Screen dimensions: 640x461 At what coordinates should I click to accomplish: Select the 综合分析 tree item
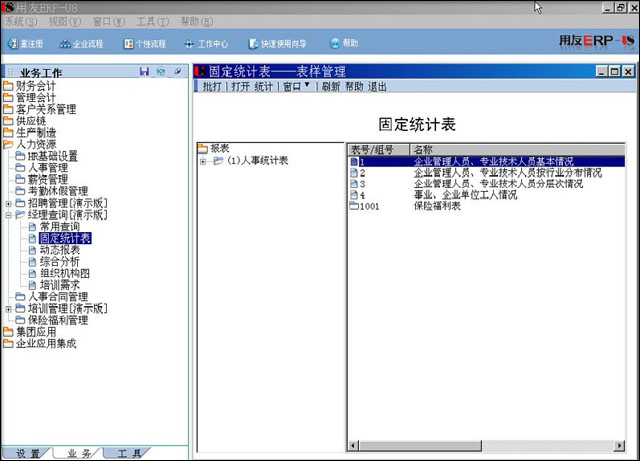point(60,261)
